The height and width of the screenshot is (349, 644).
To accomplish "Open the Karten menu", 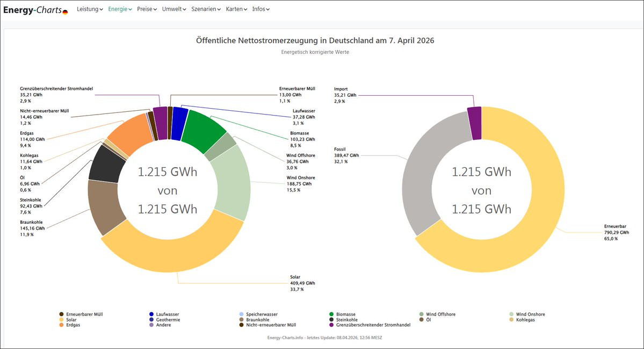I will point(236,9).
